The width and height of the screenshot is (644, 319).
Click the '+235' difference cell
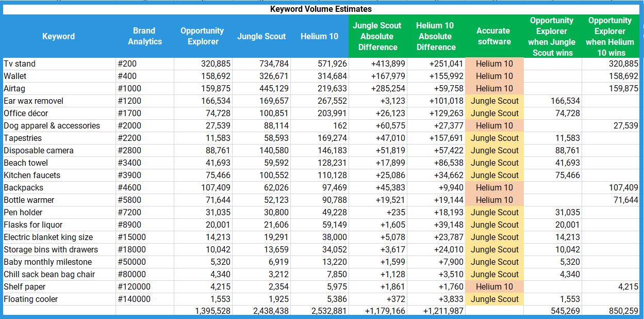coord(377,213)
